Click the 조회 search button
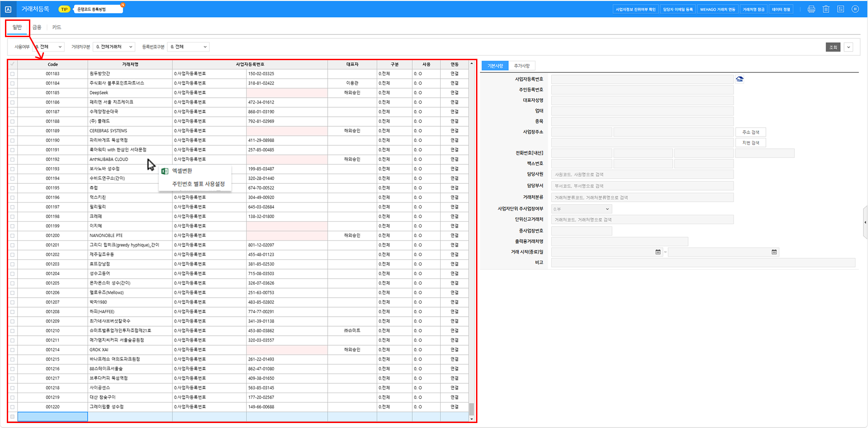This screenshot has width=868, height=428. (x=833, y=47)
